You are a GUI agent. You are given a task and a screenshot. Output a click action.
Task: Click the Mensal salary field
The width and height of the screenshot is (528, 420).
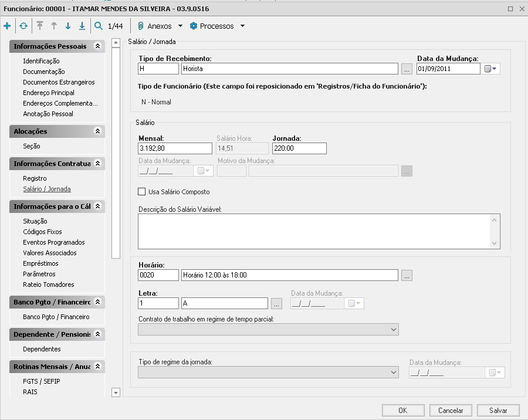click(x=175, y=148)
